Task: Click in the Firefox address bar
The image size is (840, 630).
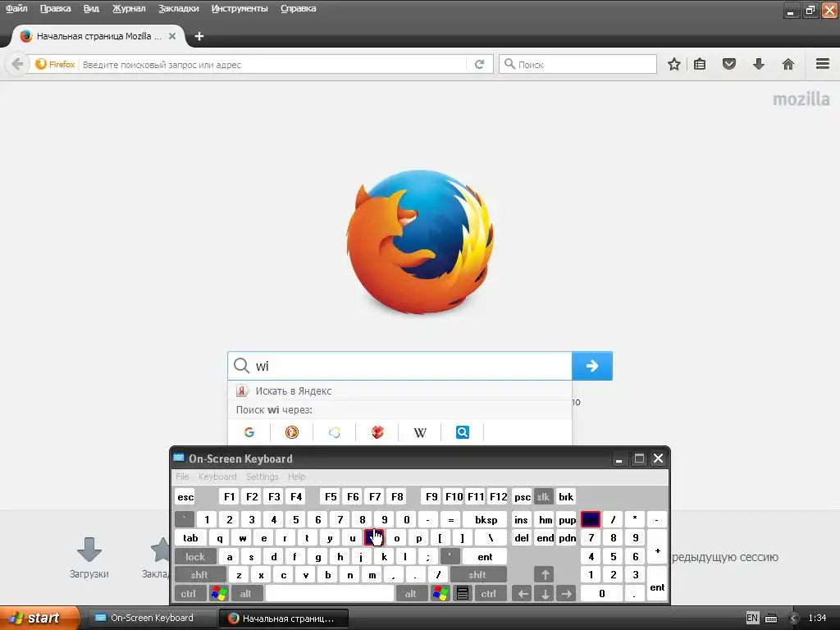Action: (273, 64)
